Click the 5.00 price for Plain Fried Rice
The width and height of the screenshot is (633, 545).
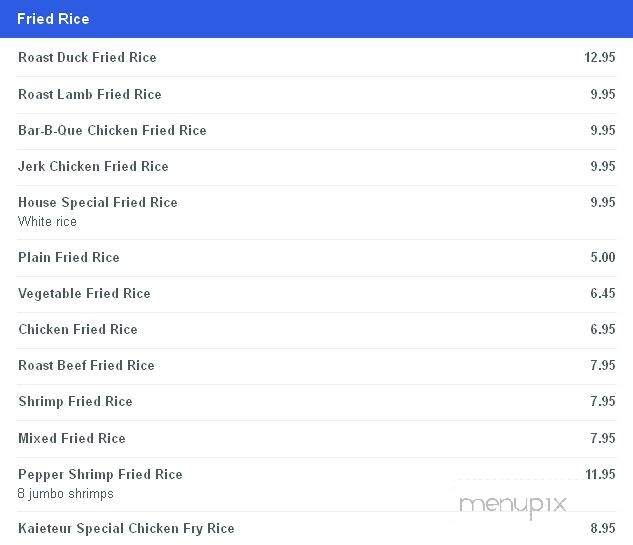tap(603, 257)
